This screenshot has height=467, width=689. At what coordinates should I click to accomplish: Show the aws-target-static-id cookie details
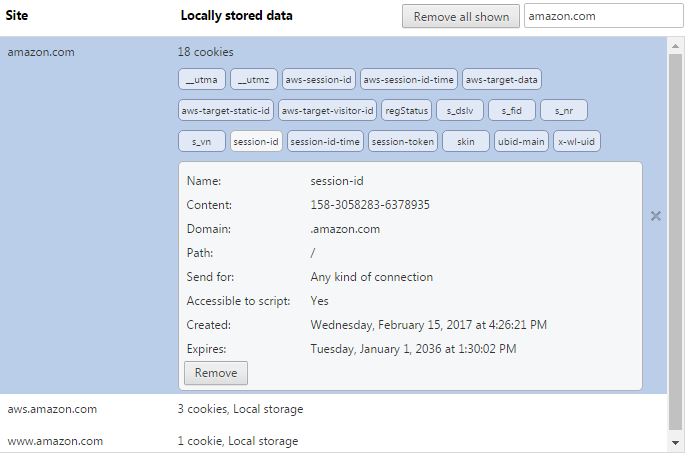226,110
